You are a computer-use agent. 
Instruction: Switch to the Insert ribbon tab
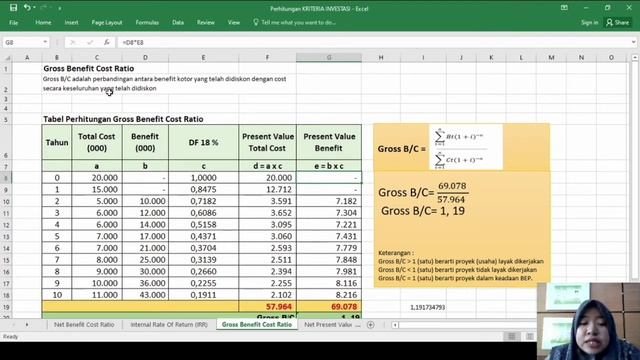click(x=71, y=22)
